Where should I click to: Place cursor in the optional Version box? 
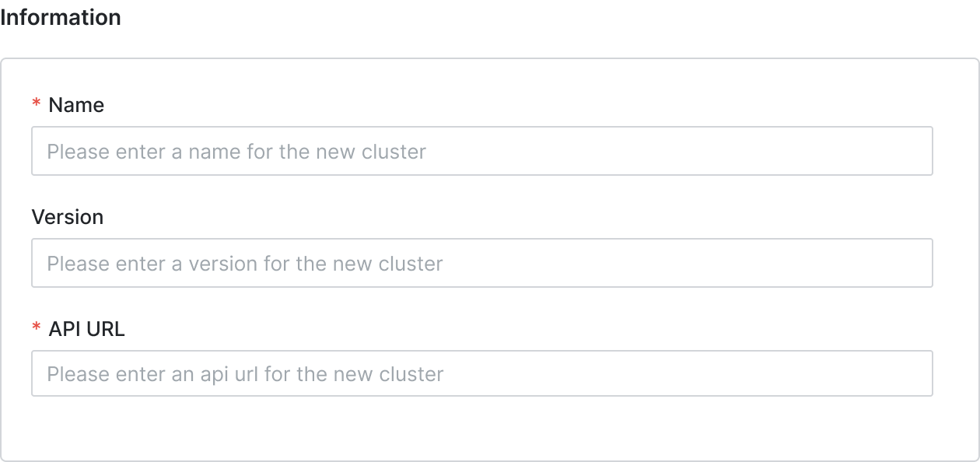point(482,263)
